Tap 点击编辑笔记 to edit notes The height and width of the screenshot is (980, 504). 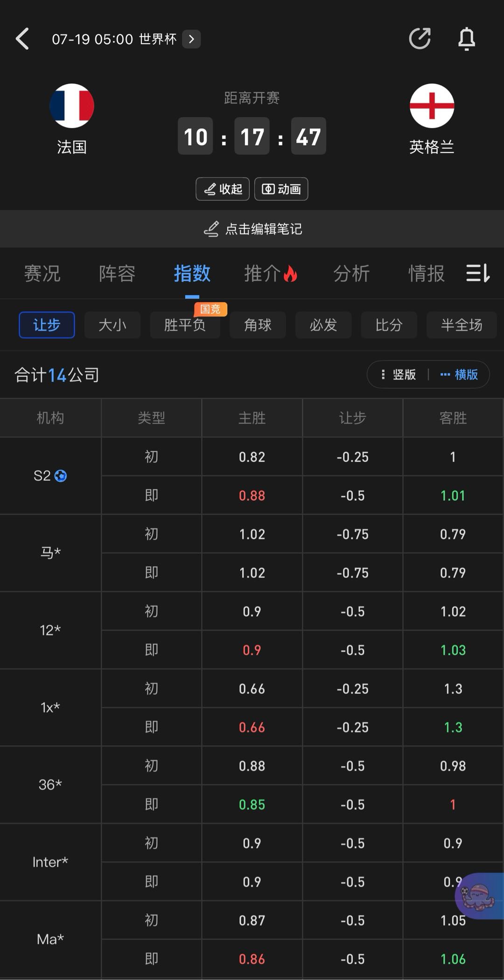pyautogui.click(x=252, y=229)
